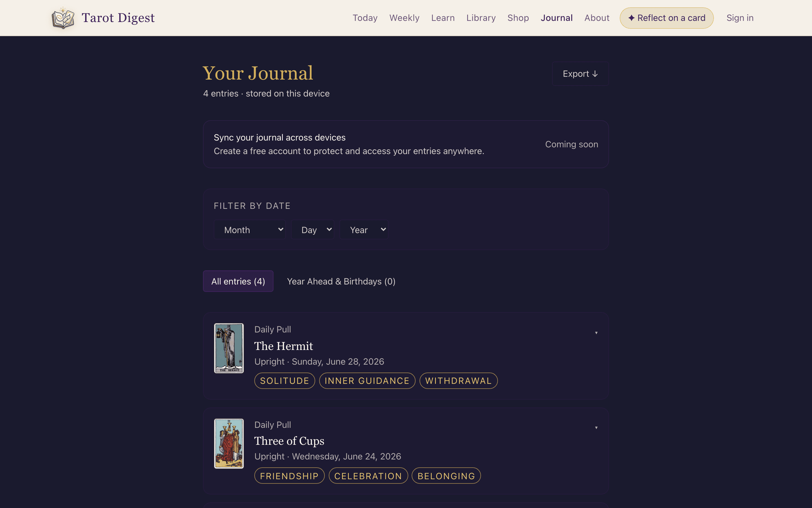Click the INNER GUIDANCE tag
Screen dimensions: 812x508
click(x=367, y=381)
